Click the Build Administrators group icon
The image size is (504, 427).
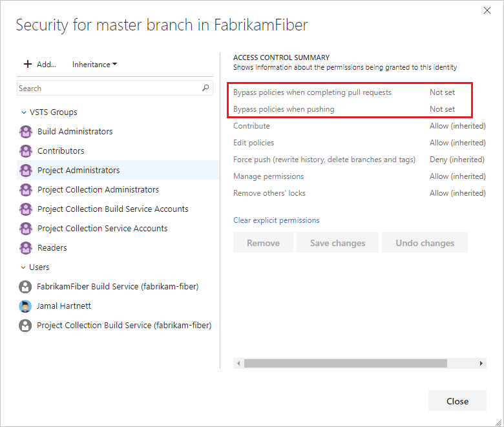pos(26,132)
